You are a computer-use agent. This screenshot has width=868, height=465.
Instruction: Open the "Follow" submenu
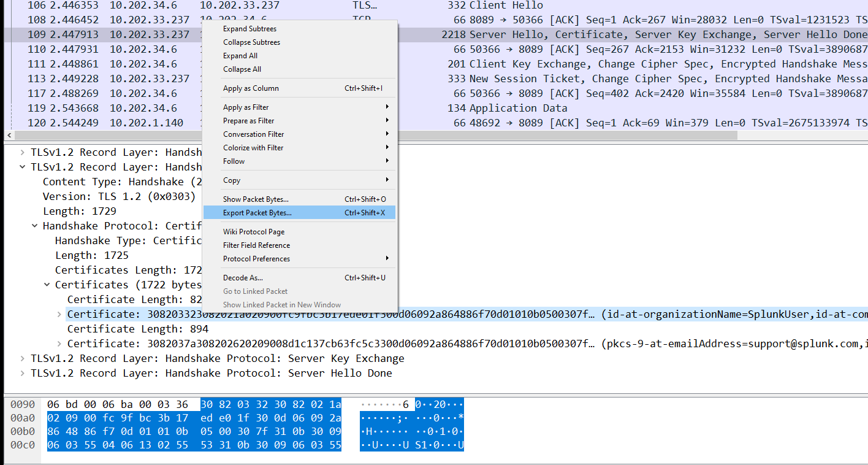tap(234, 161)
